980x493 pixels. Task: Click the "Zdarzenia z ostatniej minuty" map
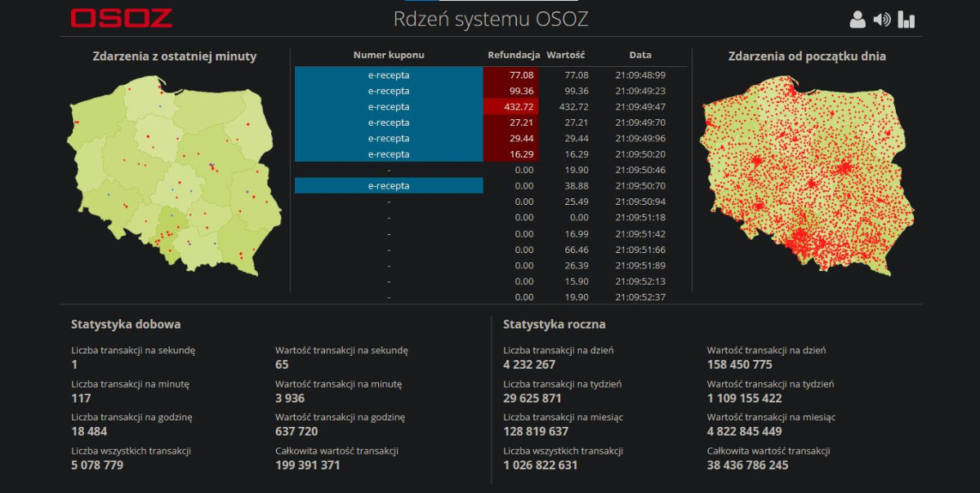(174, 175)
